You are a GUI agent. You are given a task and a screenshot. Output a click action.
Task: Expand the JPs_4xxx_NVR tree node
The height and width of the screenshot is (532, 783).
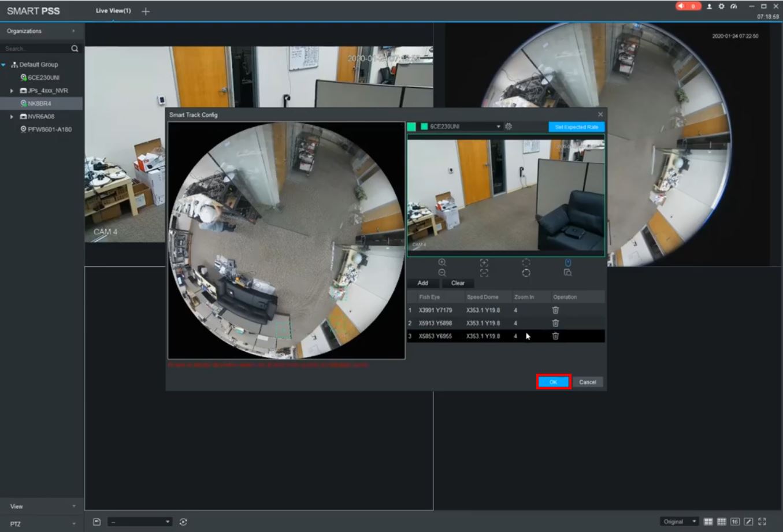12,91
